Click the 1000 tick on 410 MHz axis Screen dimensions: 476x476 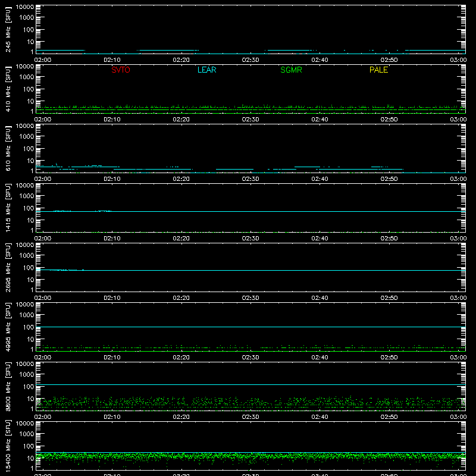[x=27, y=77]
